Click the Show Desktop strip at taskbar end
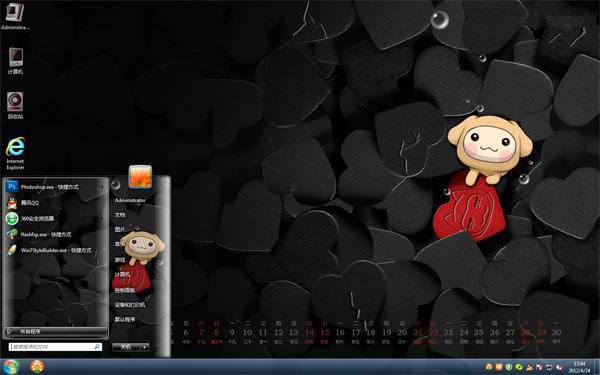 point(597,367)
